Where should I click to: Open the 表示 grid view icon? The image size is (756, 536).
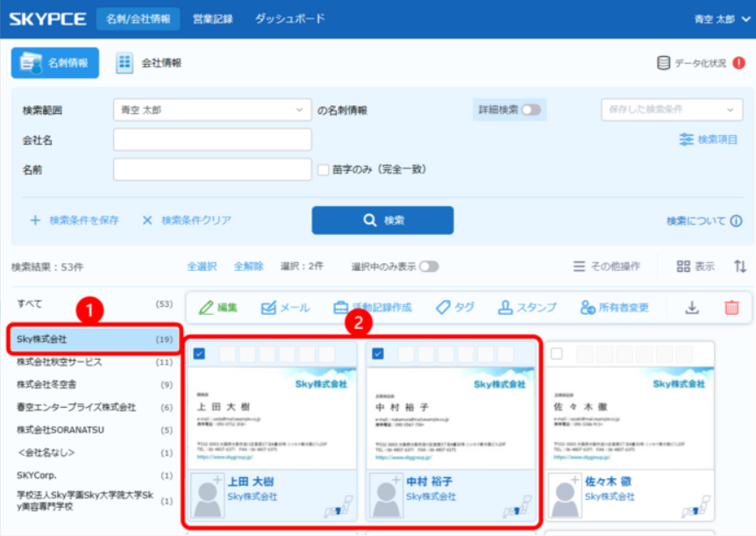(684, 266)
